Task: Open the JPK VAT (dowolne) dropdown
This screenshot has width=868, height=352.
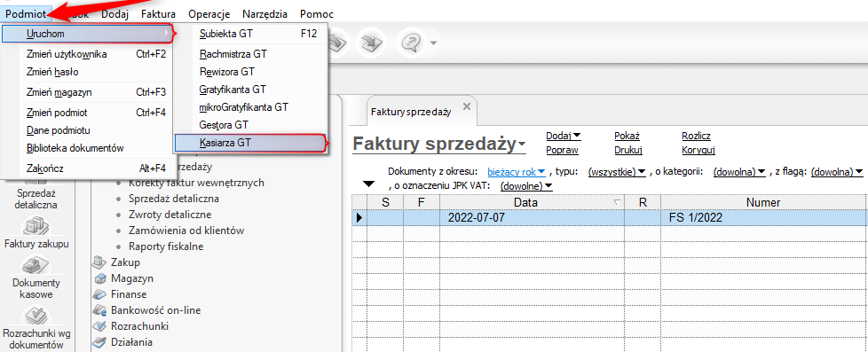Action: point(526,186)
